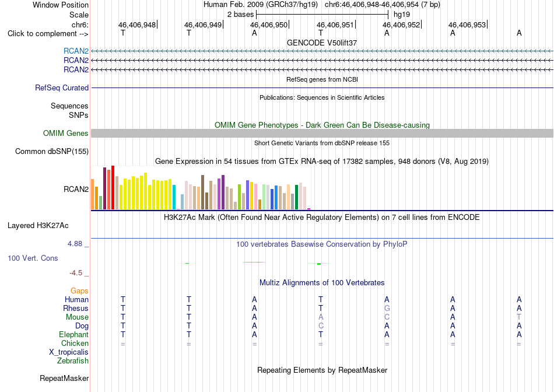Viewport: 554px width, 392px height.
Task: Click 'Repeating Elements by RepeatMasker' title
Action: [x=322, y=370]
